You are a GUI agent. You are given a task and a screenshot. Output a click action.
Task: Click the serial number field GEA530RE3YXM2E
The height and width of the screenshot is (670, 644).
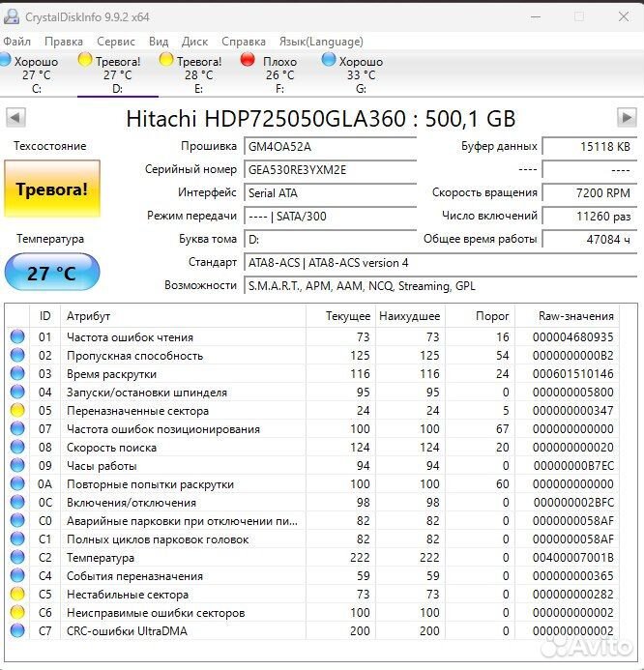click(330, 169)
